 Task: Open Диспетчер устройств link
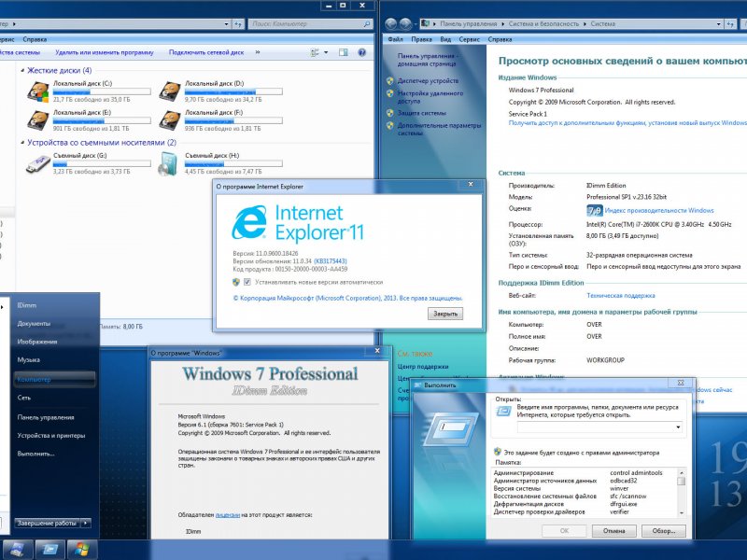[428, 81]
